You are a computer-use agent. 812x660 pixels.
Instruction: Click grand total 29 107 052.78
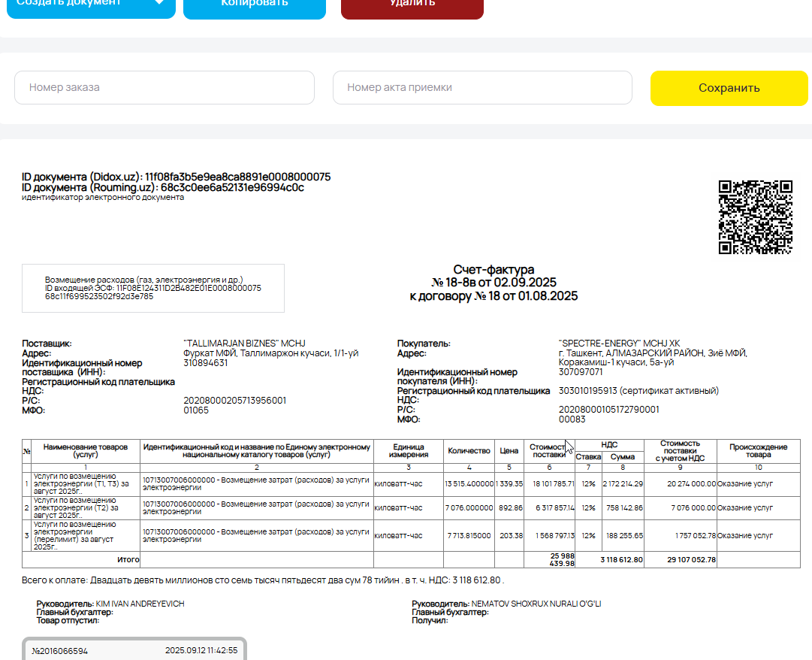691,559
